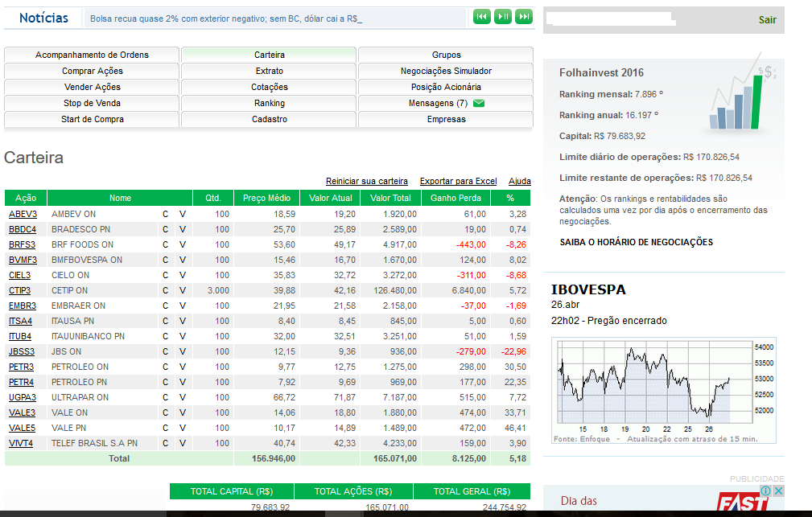
Task: Open Posição Acionária page
Action: pos(446,87)
